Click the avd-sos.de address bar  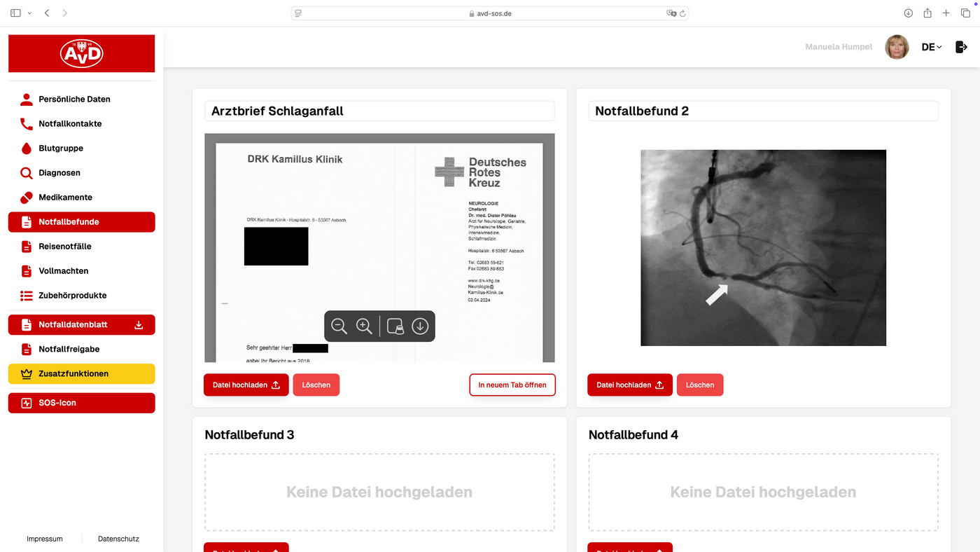[x=490, y=13]
